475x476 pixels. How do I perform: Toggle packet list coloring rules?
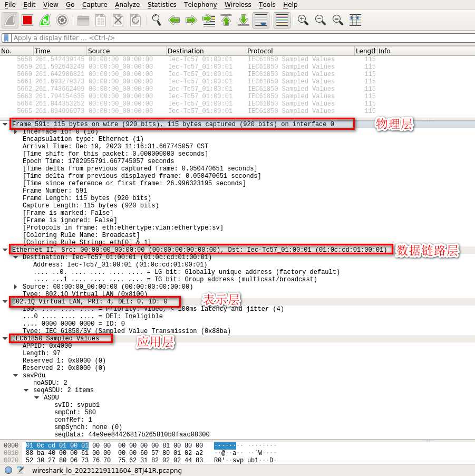[x=282, y=21]
